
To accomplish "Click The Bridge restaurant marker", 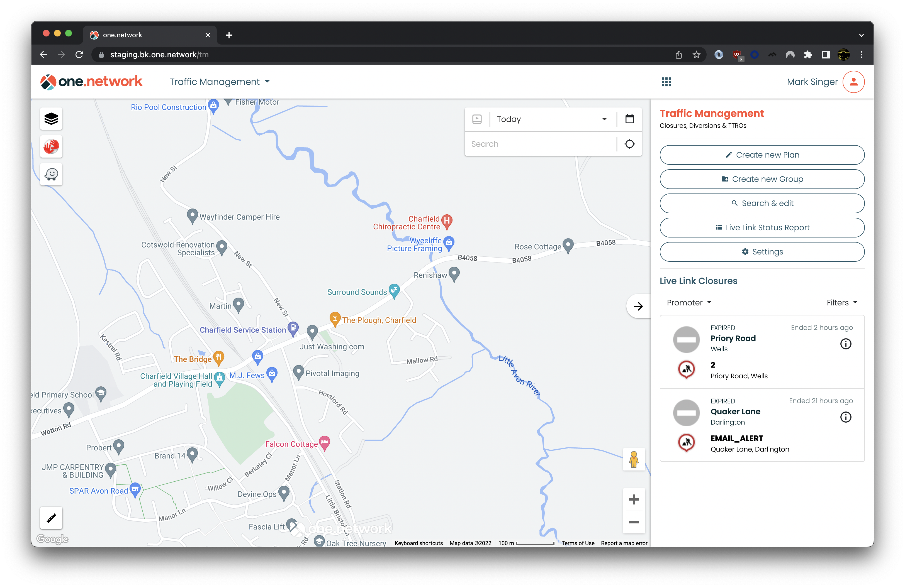I will click(x=218, y=358).
